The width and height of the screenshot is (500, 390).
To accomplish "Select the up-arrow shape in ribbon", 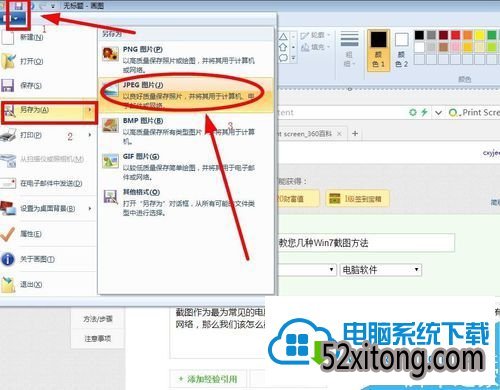I will point(283,47).
